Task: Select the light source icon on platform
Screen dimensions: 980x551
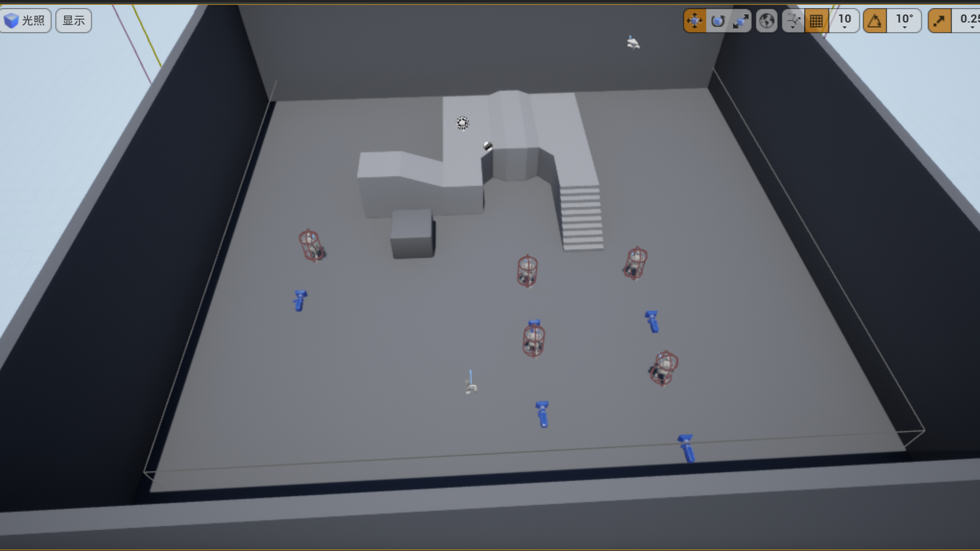Action: [x=462, y=123]
